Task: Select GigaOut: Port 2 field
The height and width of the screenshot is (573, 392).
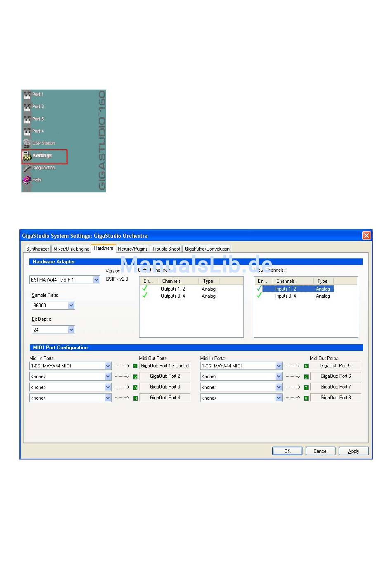Action: coord(165,376)
